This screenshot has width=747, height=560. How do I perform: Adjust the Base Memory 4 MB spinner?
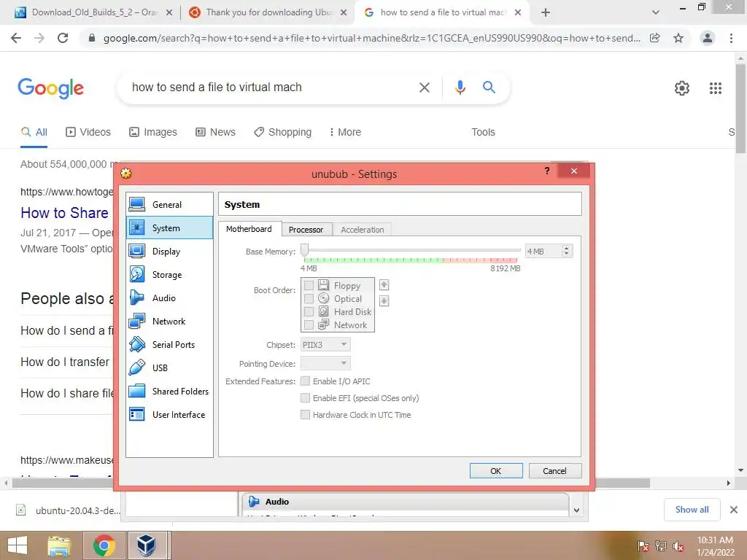click(x=566, y=251)
